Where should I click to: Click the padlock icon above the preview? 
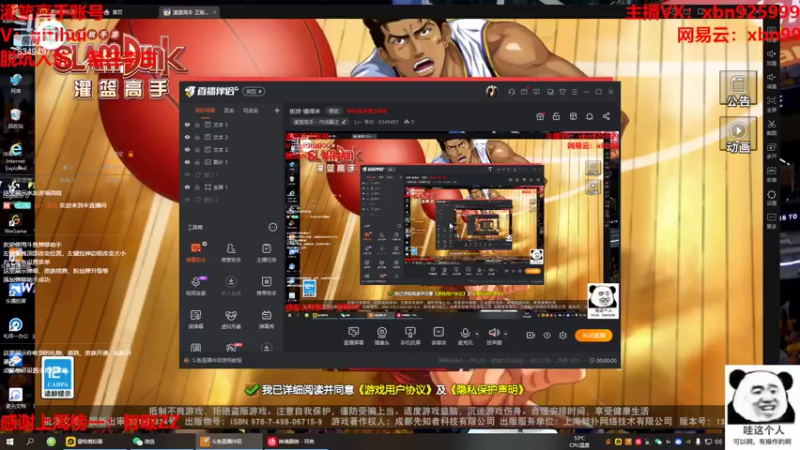click(556, 116)
